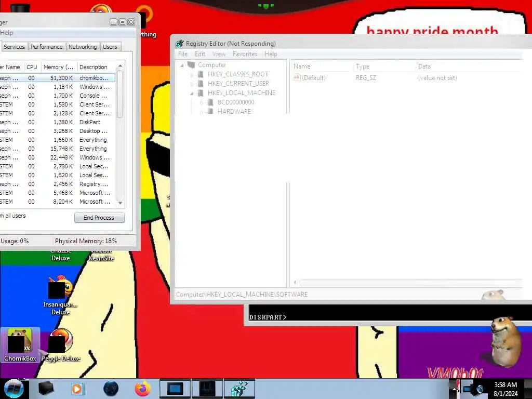
Task: Collapse the HKEY_LOCAL_MACHINE node
Action: 192,93
